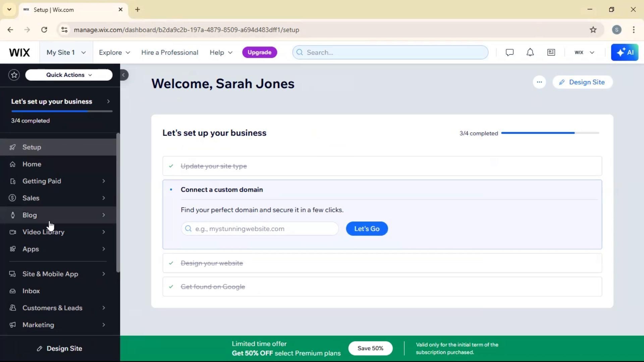The height and width of the screenshot is (362, 644).
Task: Open the three-dots more actions icon
Action: 539,82
